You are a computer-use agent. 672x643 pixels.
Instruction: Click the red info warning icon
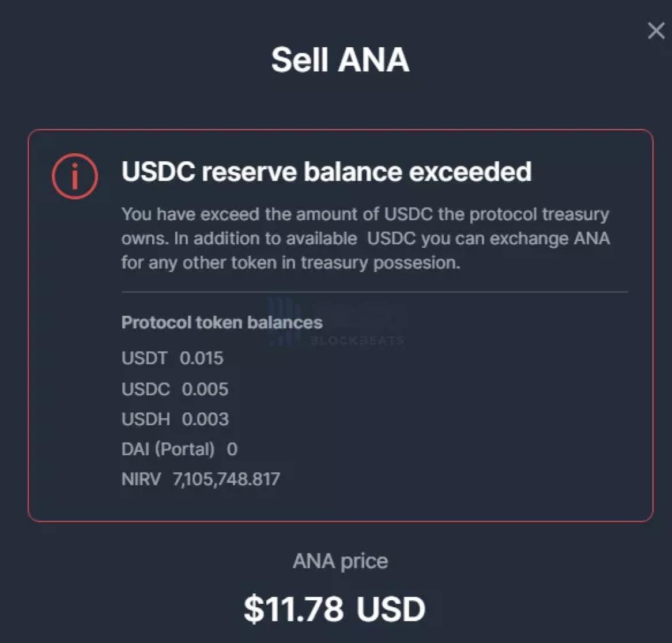coord(75,176)
